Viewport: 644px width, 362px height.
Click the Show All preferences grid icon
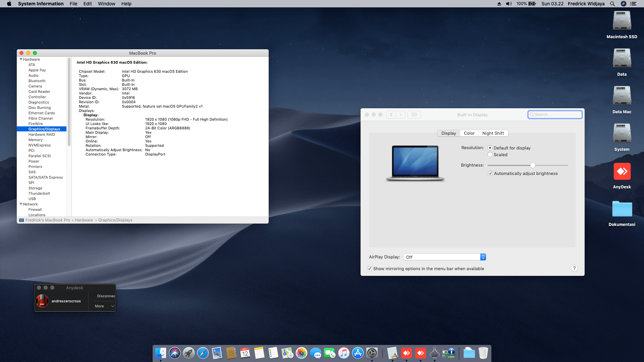coord(414,114)
